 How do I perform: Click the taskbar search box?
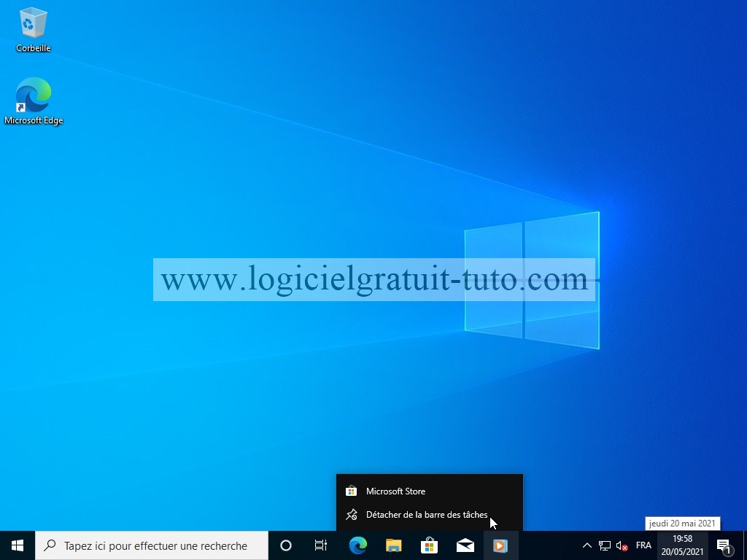click(152, 545)
